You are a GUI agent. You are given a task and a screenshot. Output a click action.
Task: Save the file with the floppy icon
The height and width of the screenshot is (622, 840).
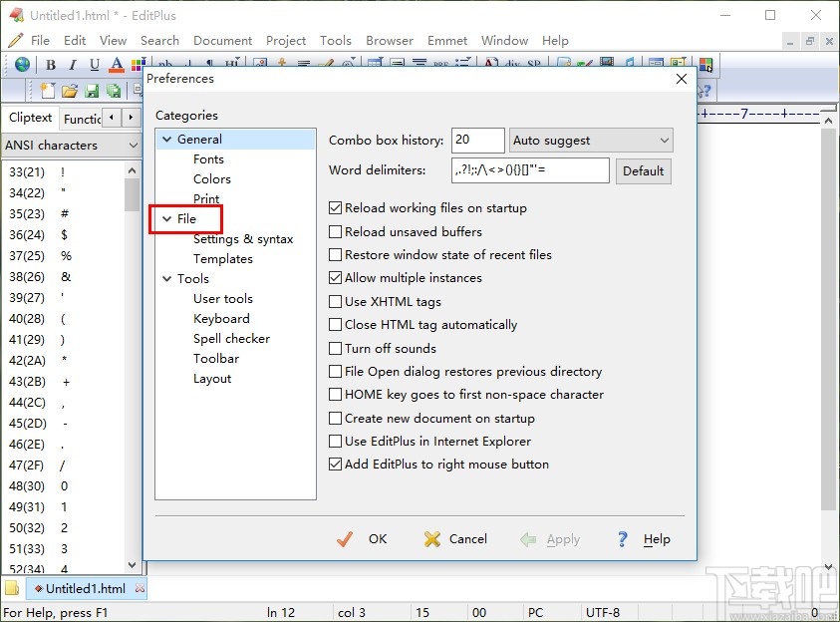tap(92, 91)
